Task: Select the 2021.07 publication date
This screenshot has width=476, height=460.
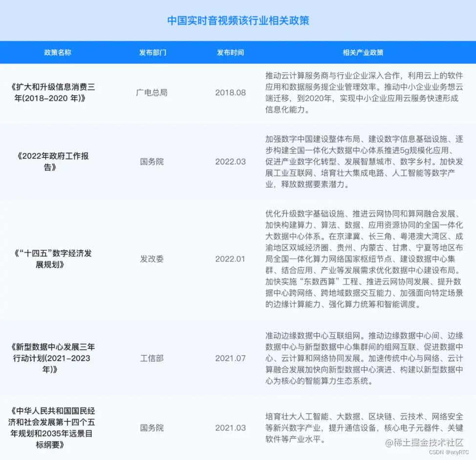Action: tap(230, 358)
